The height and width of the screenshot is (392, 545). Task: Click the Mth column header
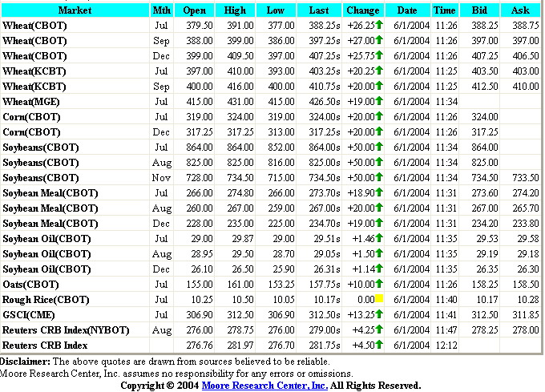[x=162, y=10]
